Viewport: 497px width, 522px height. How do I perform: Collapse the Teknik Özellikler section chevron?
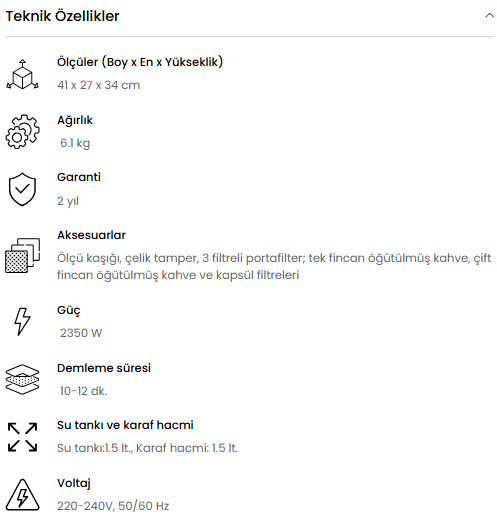click(489, 16)
